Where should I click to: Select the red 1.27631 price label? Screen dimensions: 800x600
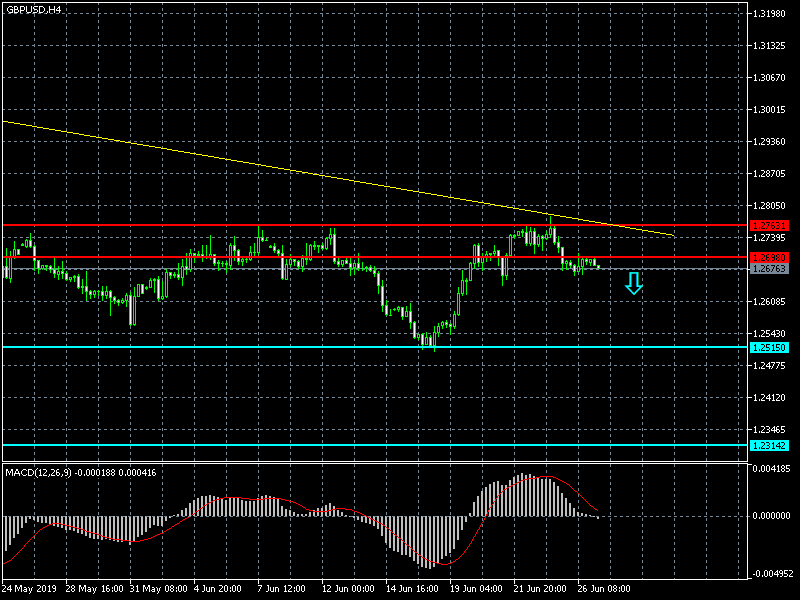[769, 226]
